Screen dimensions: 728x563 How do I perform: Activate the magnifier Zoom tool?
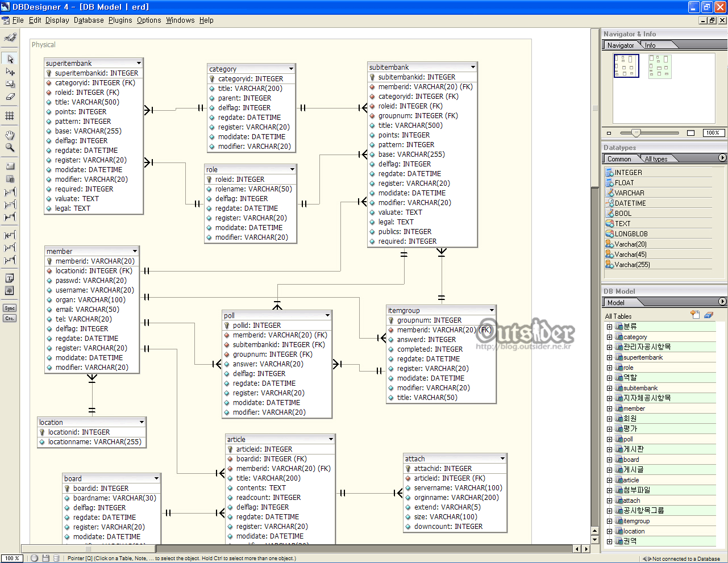point(10,148)
